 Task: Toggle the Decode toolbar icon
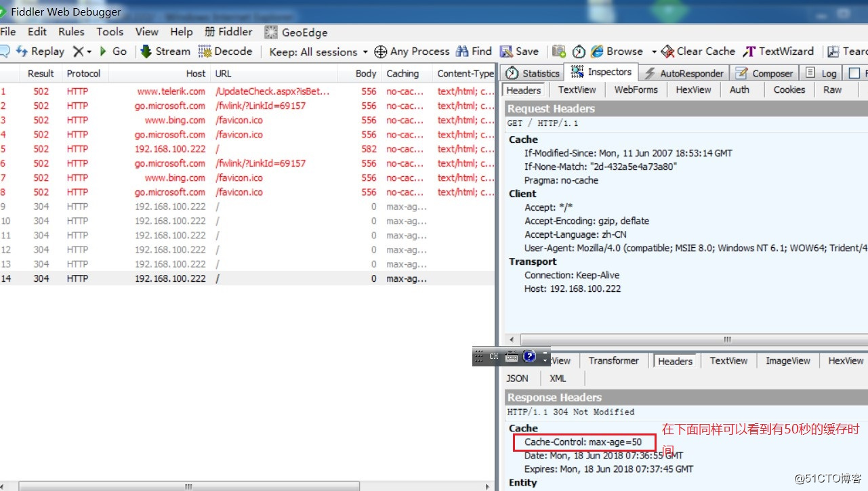[205, 51]
